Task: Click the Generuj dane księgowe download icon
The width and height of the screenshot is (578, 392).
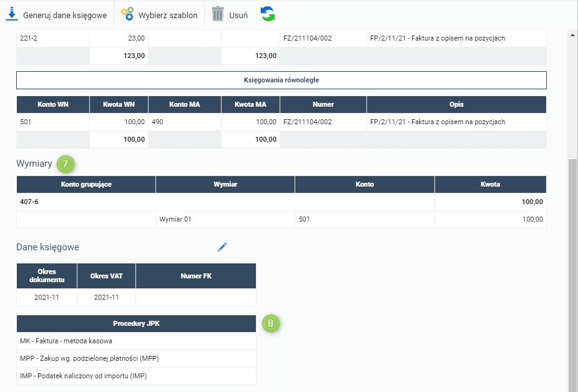Action: pyautogui.click(x=12, y=14)
